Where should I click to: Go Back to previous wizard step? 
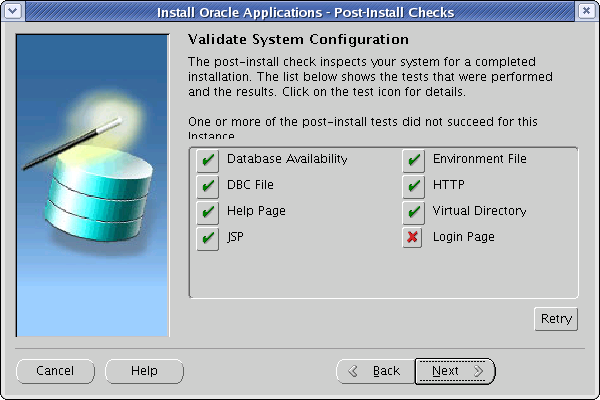[375, 371]
